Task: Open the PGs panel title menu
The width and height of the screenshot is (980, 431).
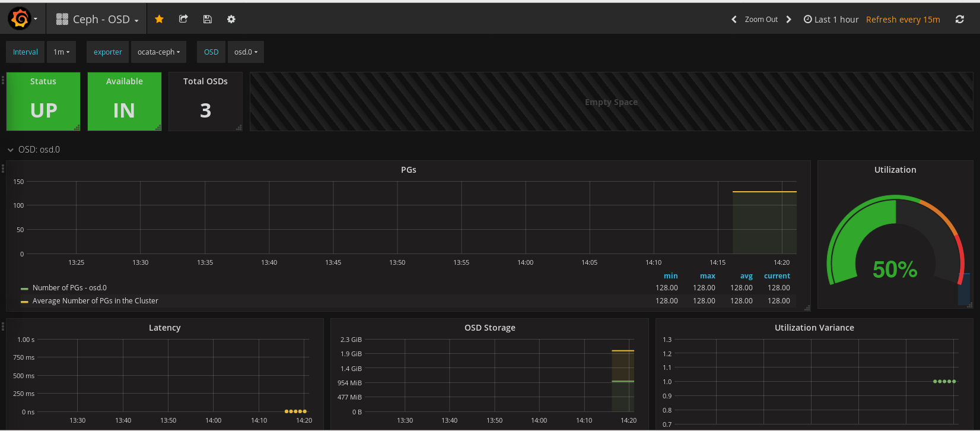Action: click(x=409, y=170)
